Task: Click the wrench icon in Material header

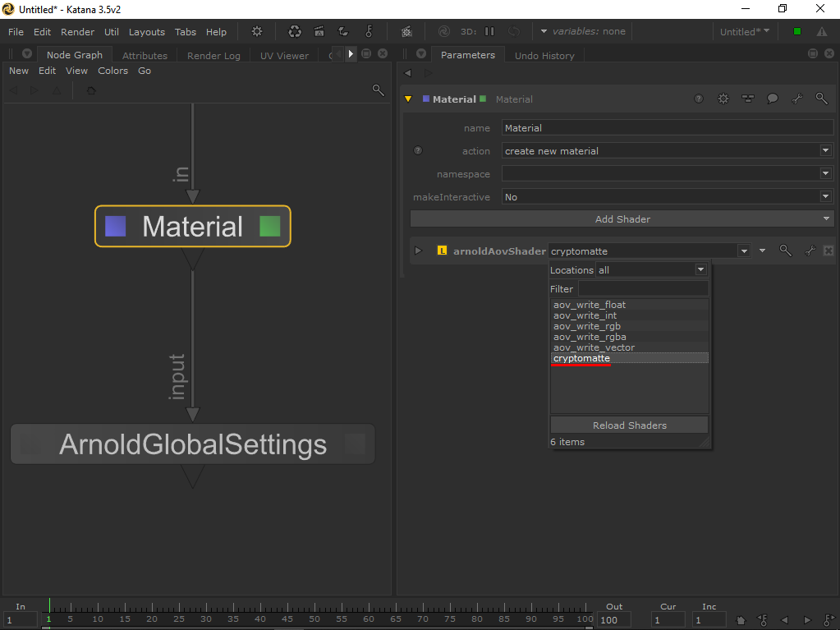Action: tap(796, 99)
